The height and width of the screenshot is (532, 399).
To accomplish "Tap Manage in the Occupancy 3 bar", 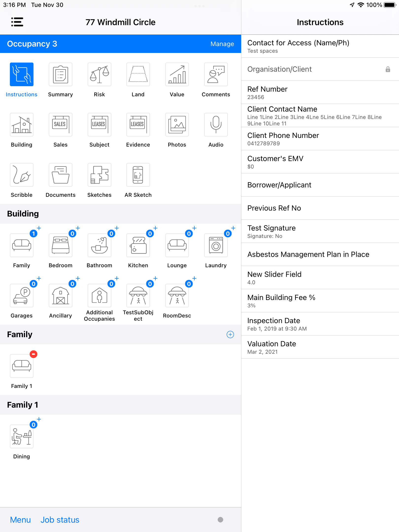I will click(222, 44).
